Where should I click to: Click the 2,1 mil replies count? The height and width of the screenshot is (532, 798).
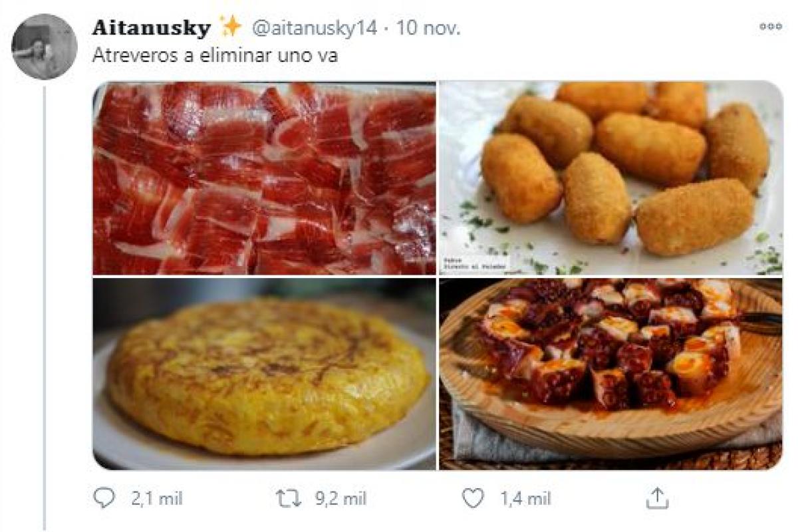coord(157,499)
